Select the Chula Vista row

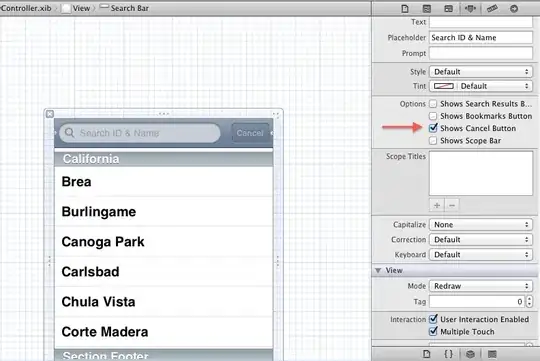pyautogui.click(x=164, y=302)
